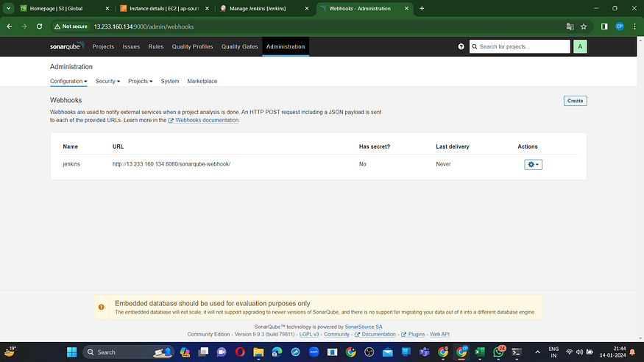Open the jenkins webhook gear actions menu
The width and height of the screenshot is (644, 362).
click(533, 165)
